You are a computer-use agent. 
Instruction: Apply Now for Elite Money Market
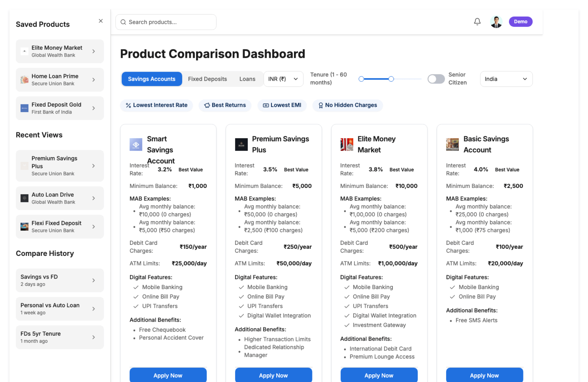click(379, 375)
